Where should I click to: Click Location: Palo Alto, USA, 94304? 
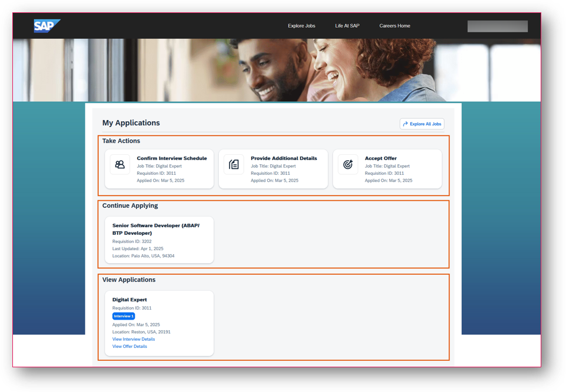point(144,256)
